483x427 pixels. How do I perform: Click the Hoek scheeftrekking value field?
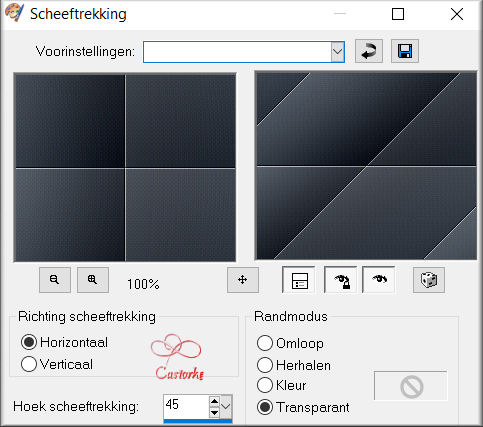coord(186,406)
